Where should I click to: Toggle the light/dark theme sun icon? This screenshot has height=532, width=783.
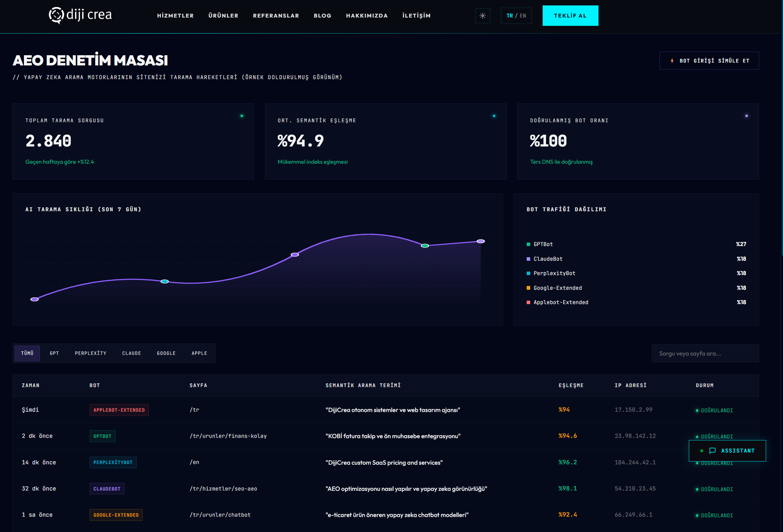482,16
